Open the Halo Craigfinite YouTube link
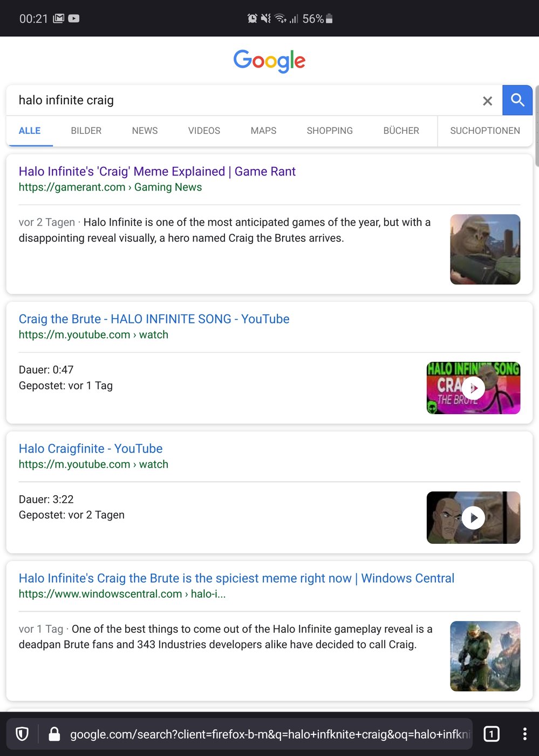The image size is (539, 756). 91,448
